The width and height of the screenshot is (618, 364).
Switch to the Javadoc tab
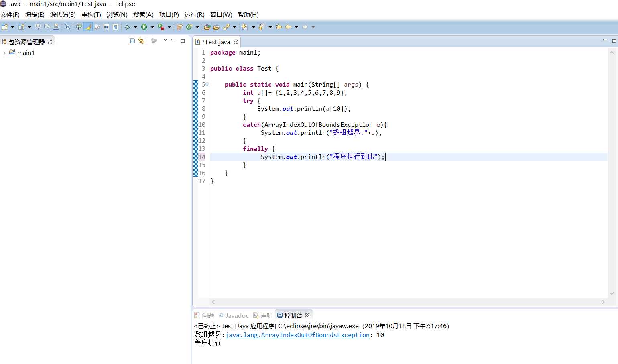234,315
